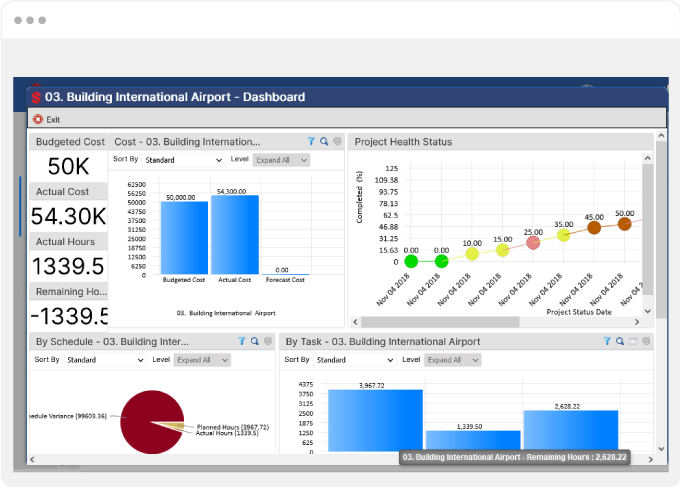Click Project Health chart scroll-down arrow
Viewport: 680px width, 487px height.
pos(647,311)
